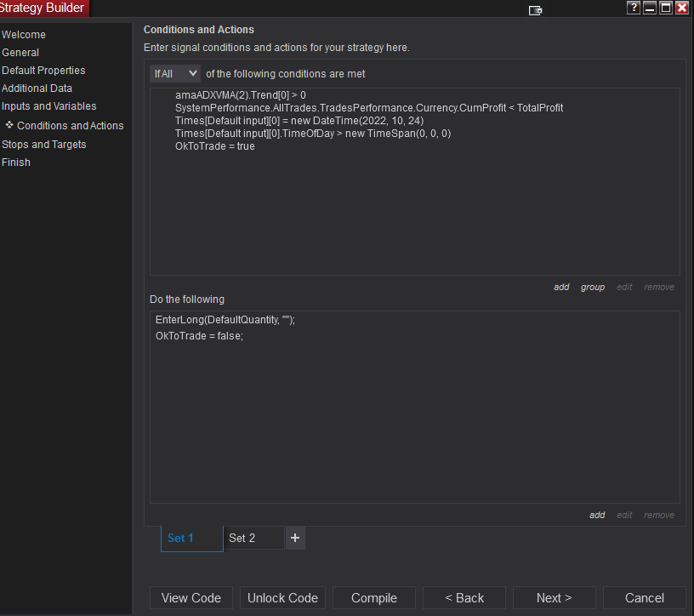Open Stops and Targets section
694x616 pixels.
(44, 145)
